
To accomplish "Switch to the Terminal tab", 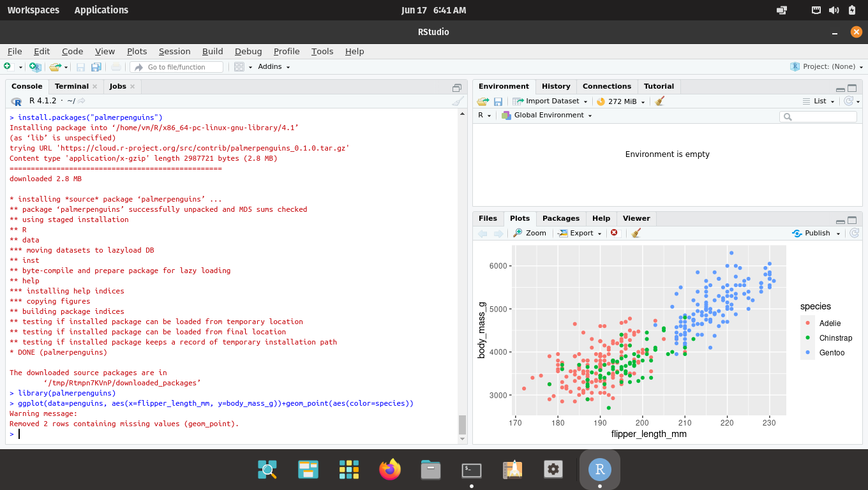I will click(71, 86).
